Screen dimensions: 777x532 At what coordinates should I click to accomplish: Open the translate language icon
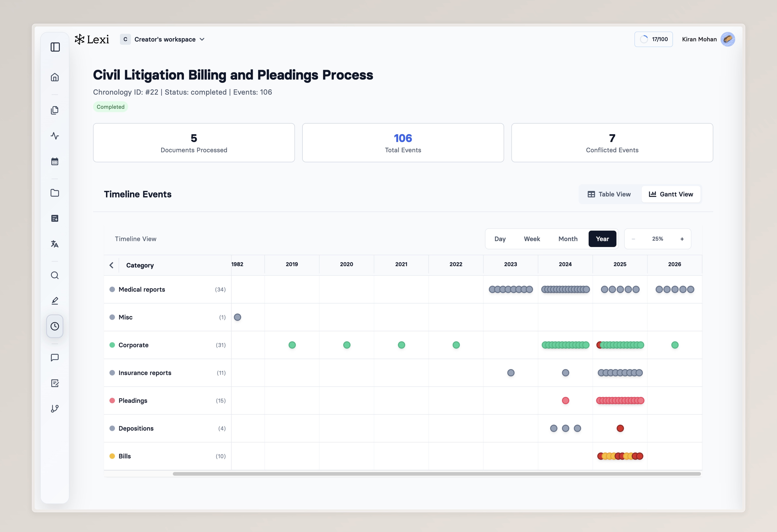pos(55,244)
